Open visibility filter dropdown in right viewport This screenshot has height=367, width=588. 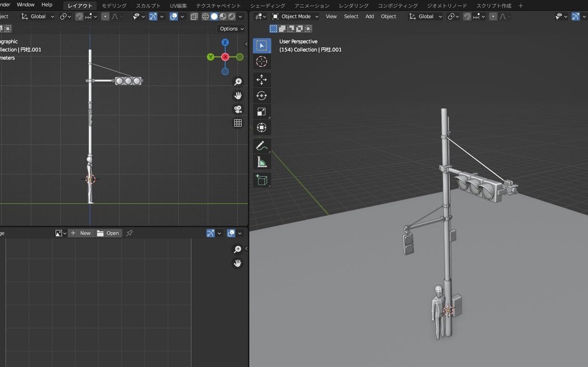[561, 16]
